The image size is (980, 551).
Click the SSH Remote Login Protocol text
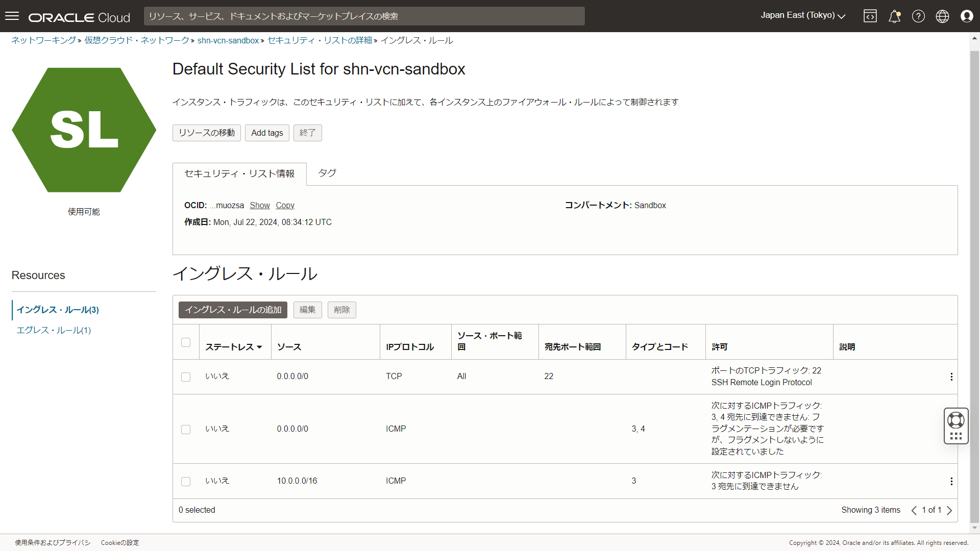(x=762, y=383)
